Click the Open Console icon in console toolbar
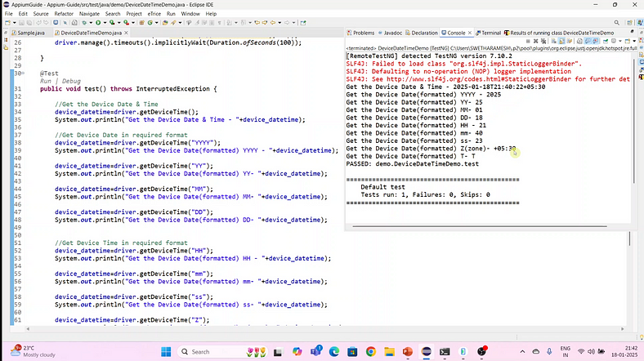This screenshot has height=361, width=644. pos(627,41)
